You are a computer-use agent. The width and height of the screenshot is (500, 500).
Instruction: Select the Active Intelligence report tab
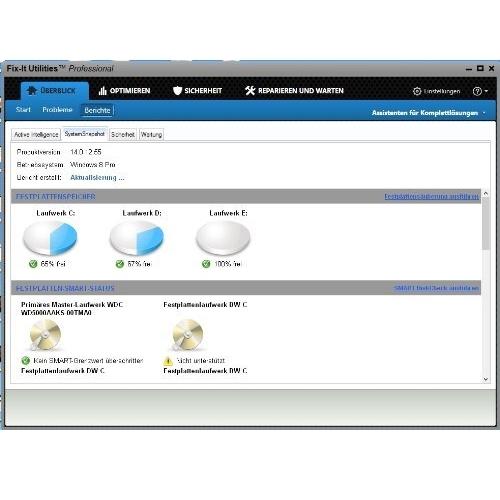[x=36, y=135]
